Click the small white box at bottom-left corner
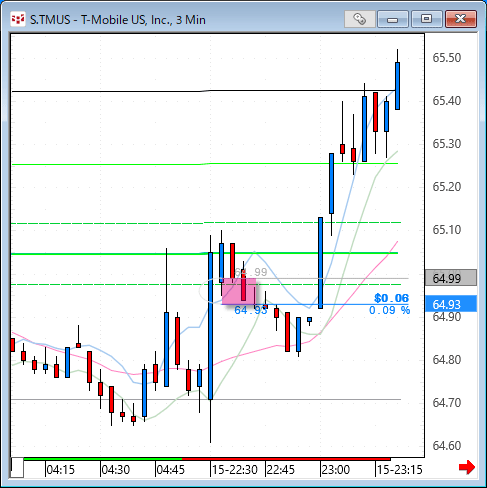The width and height of the screenshot is (487, 488). (x=17, y=468)
